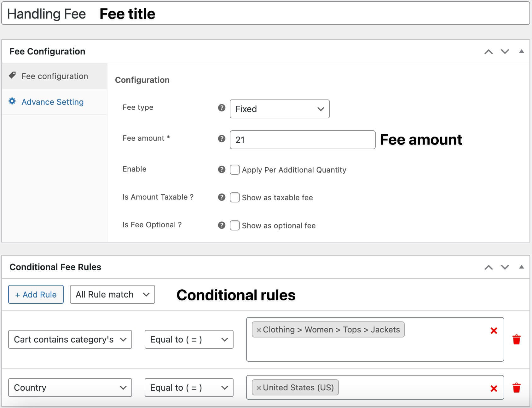Enable Apply Per Additional Quantity
532x408 pixels.
[235, 170]
